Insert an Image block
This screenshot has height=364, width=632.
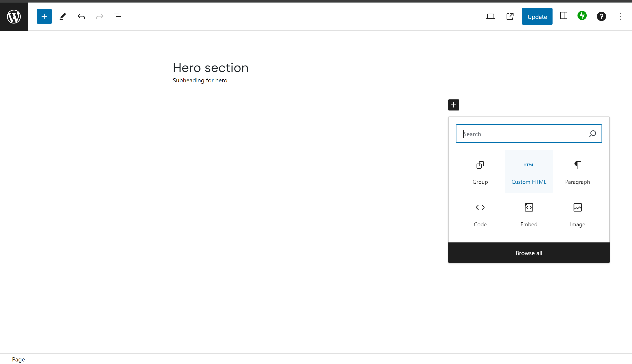coord(577,214)
